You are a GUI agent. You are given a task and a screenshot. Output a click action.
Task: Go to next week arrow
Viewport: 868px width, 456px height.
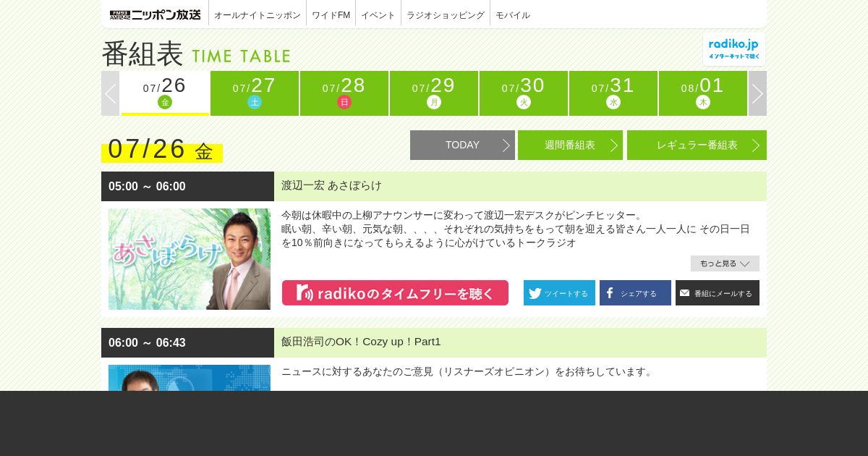(757, 93)
